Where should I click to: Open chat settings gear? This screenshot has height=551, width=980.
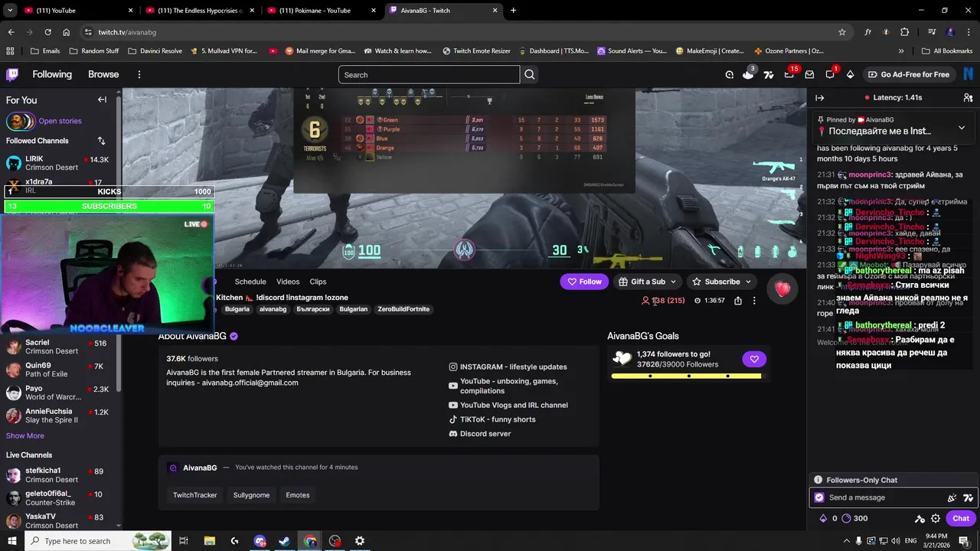(936, 518)
